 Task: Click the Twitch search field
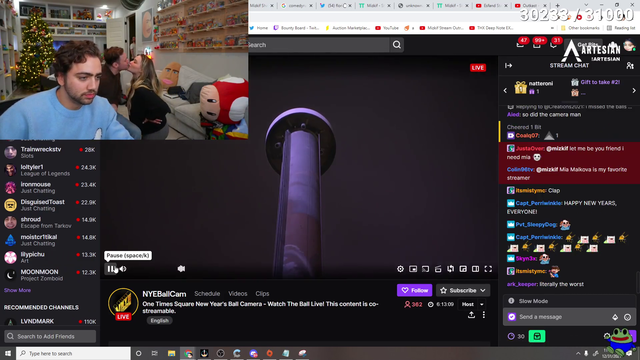318,45
